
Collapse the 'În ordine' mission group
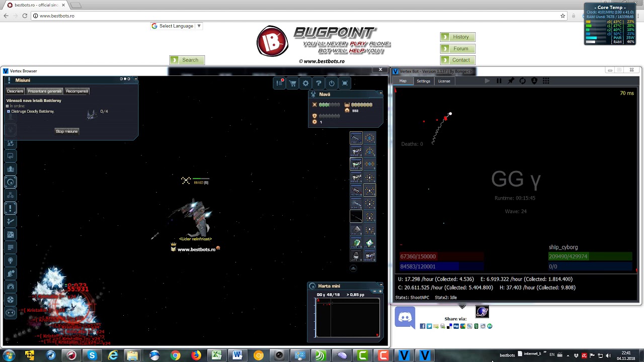(8, 106)
